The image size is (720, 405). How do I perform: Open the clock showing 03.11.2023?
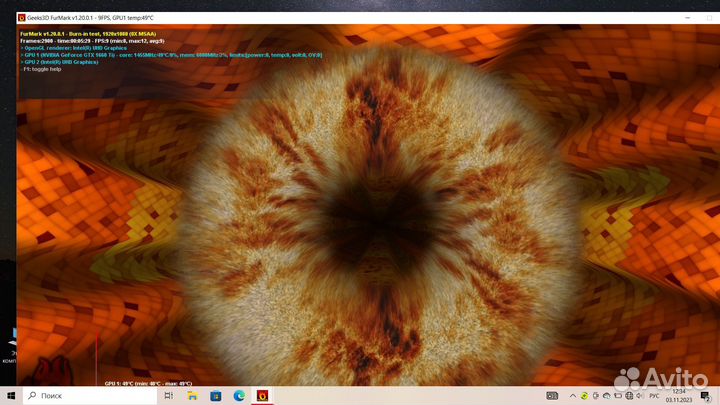pos(679,396)
